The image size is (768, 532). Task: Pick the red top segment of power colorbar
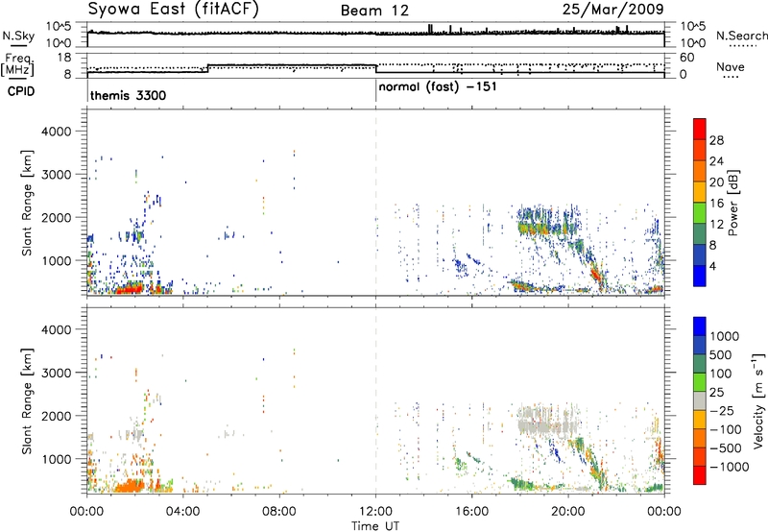pos(700,130)
